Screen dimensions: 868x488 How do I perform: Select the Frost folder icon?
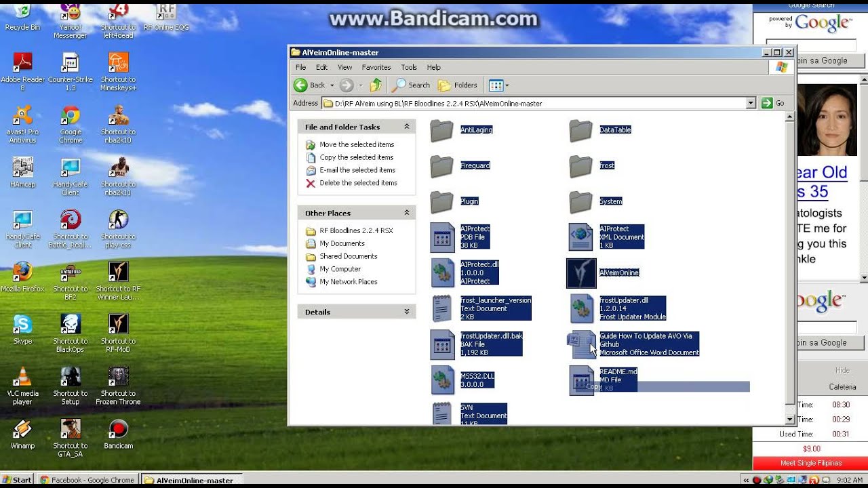pos(580,166)
